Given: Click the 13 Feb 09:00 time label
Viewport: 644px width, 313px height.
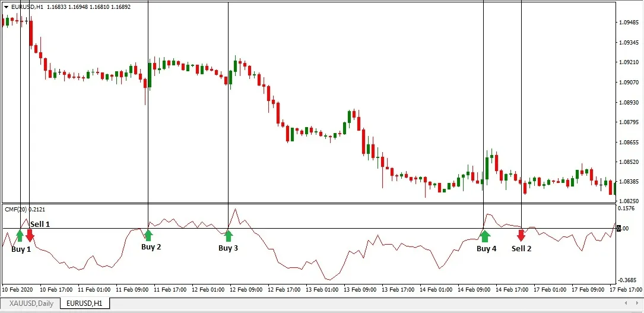Looking at the screenshot, I should pyautogui.click(x=361, y=290).
